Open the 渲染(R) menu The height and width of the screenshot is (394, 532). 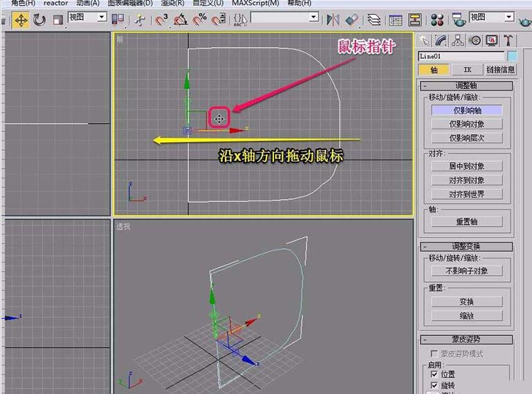[x=173, y=3]
